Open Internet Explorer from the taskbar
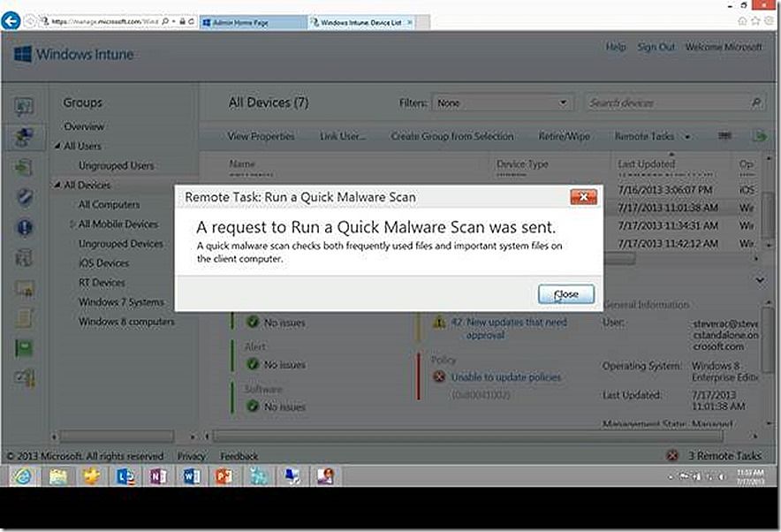Image resolution: width=781 pixels, height=532 pixels. (x=23, y=476)
